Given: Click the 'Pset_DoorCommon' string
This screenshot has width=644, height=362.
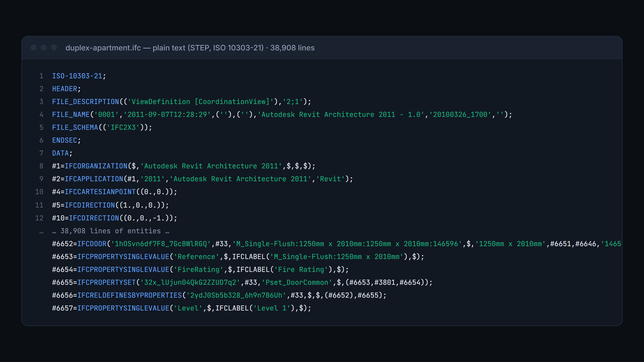Looking at the screenshot, I should 297,282.
